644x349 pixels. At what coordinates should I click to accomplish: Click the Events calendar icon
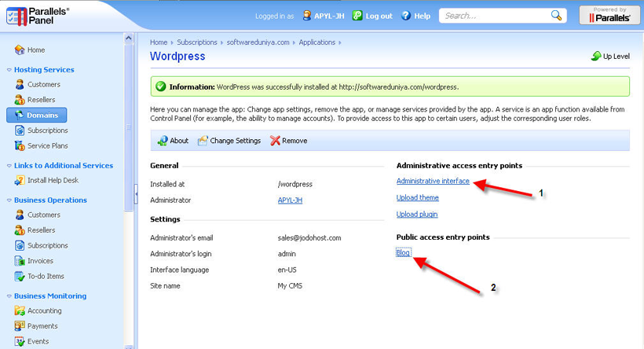click(20, 341)
